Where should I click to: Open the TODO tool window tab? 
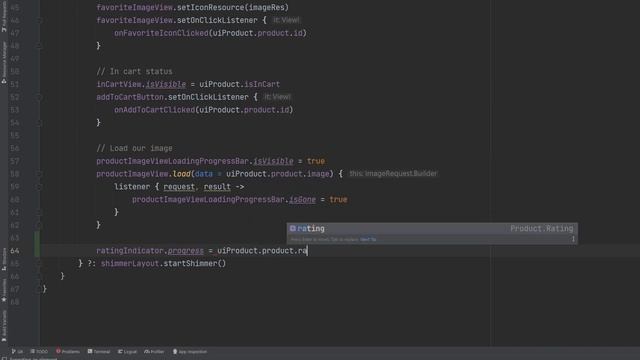point(39,351)
